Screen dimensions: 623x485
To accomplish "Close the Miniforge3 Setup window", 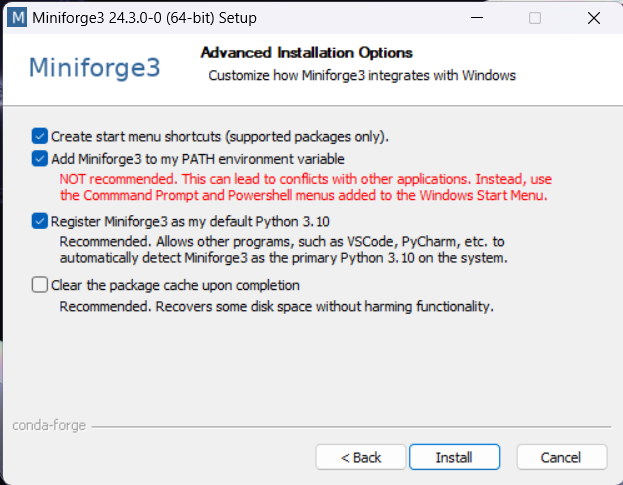I will click(x=596, y=17).
